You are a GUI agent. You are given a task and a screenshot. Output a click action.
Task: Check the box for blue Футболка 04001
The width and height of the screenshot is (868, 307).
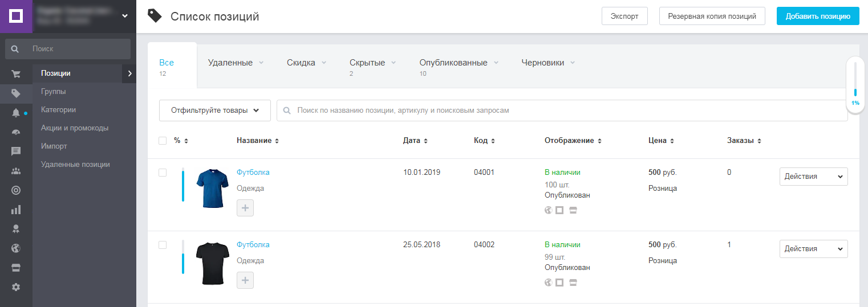click(163, 173)
